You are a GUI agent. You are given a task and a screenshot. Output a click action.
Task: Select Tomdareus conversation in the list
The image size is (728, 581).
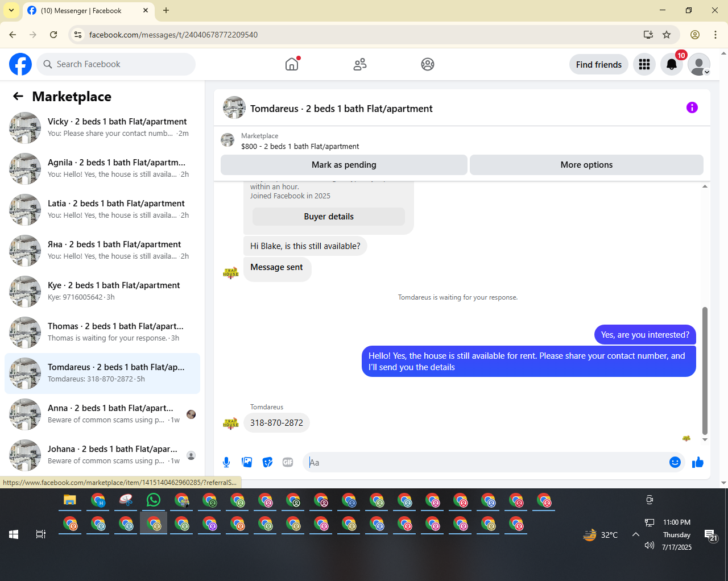tap(102, 374)
